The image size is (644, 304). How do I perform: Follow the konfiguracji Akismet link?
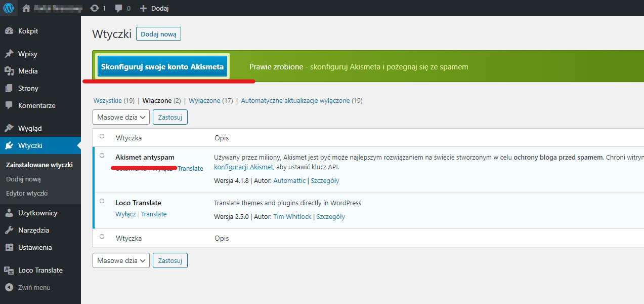click(x=243, y=167)
